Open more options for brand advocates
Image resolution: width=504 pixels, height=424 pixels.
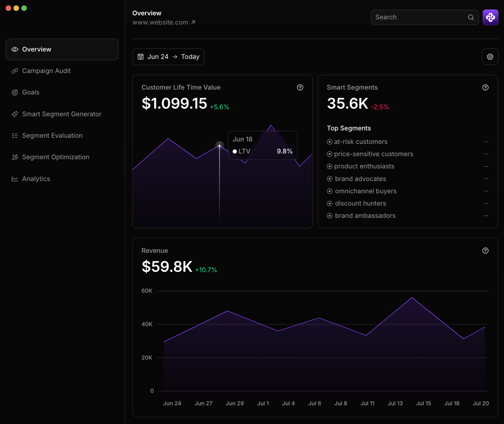486,179
